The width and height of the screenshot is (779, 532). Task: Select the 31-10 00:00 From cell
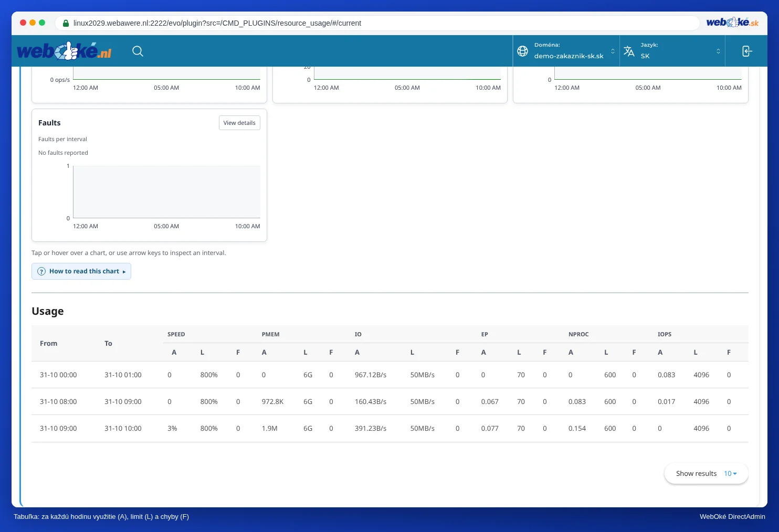tap(58, 375)
